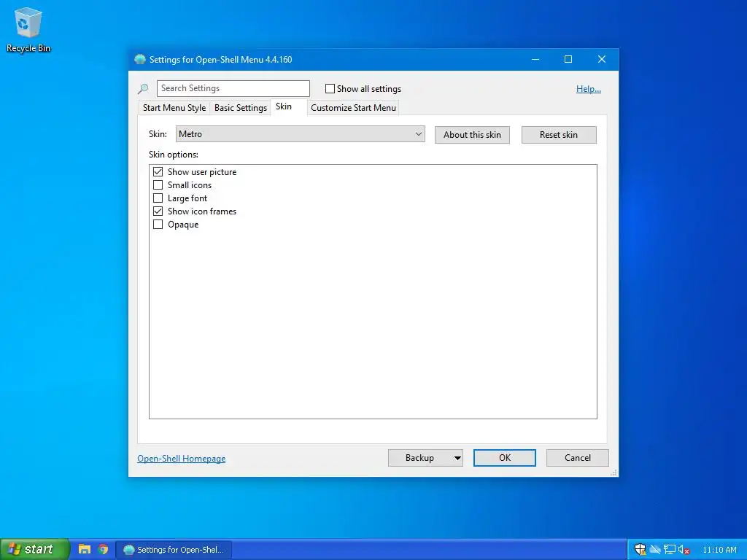
Task: Open the network status tray icon
Action: click(670, 550)
